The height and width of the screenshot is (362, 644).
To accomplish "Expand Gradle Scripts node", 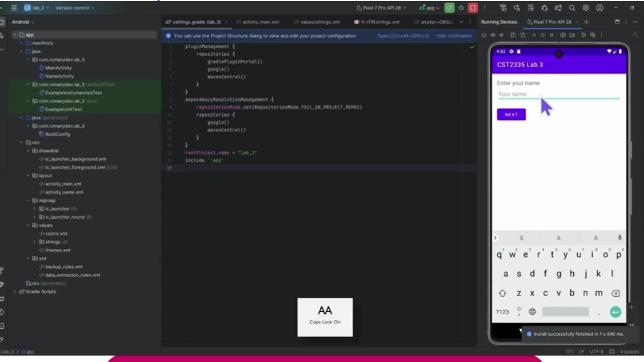I will tap(15, 292).
